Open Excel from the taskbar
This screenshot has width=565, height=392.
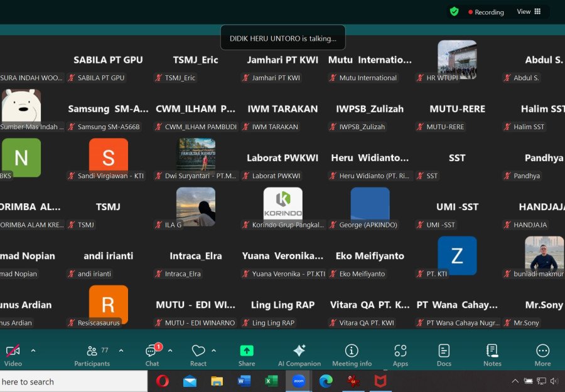coord(271,381)
